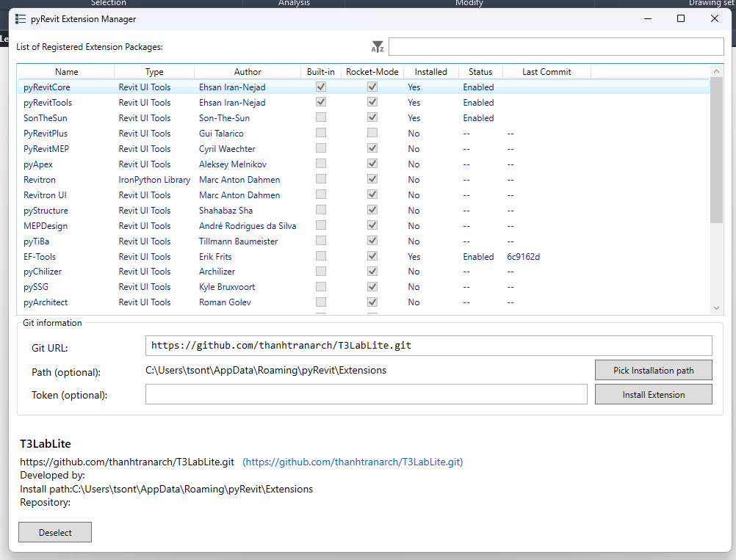Sort by Status column header

pyautogui.click(x=480, y=72)
